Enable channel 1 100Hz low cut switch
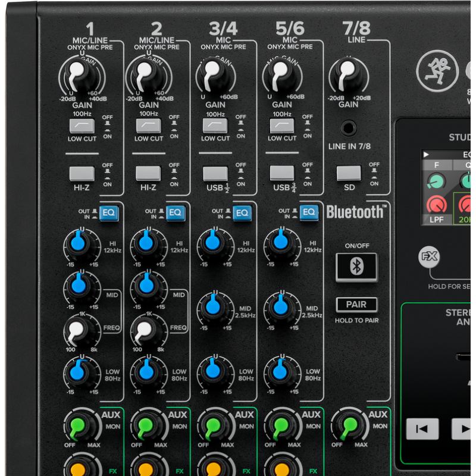Viewport: 476px width, 476px height. (x=82, y=126)
